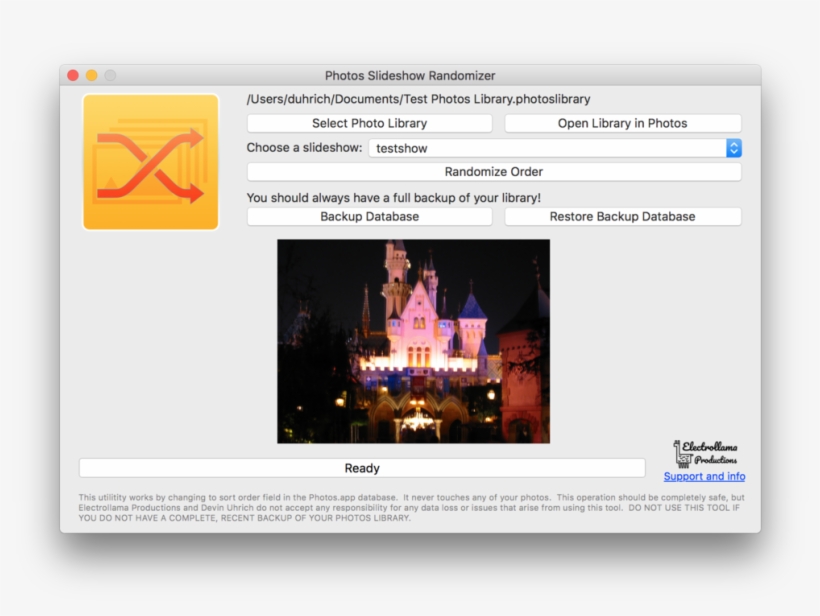Click the Select Photo Library button
This screenshot has height=616, width=820.
(369, 123)
